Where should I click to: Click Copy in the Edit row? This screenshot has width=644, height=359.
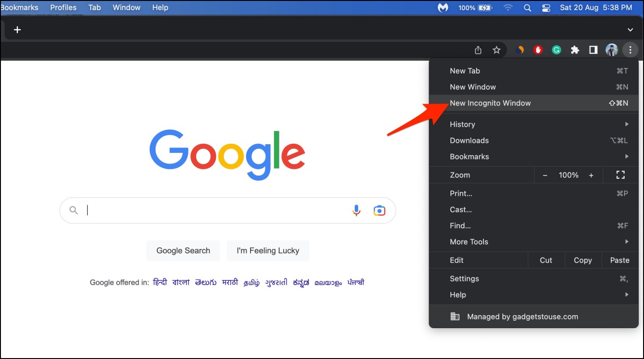coord(583,260)
